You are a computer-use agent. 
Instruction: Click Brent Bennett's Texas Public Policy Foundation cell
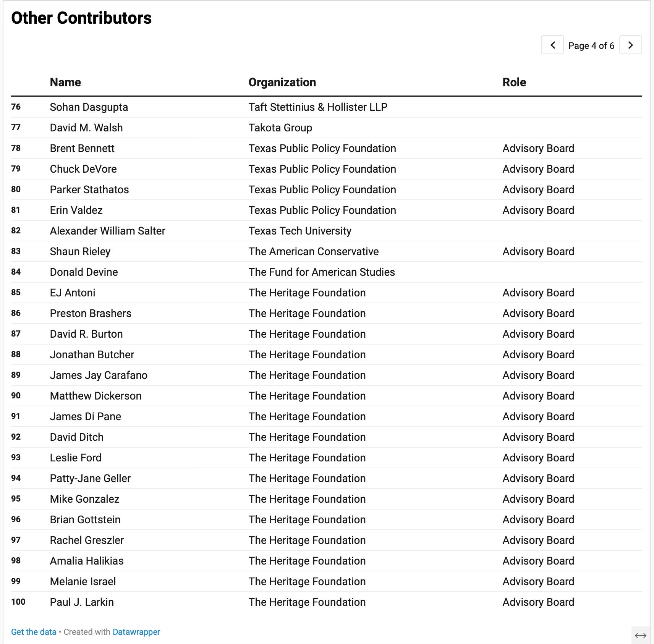322,148
